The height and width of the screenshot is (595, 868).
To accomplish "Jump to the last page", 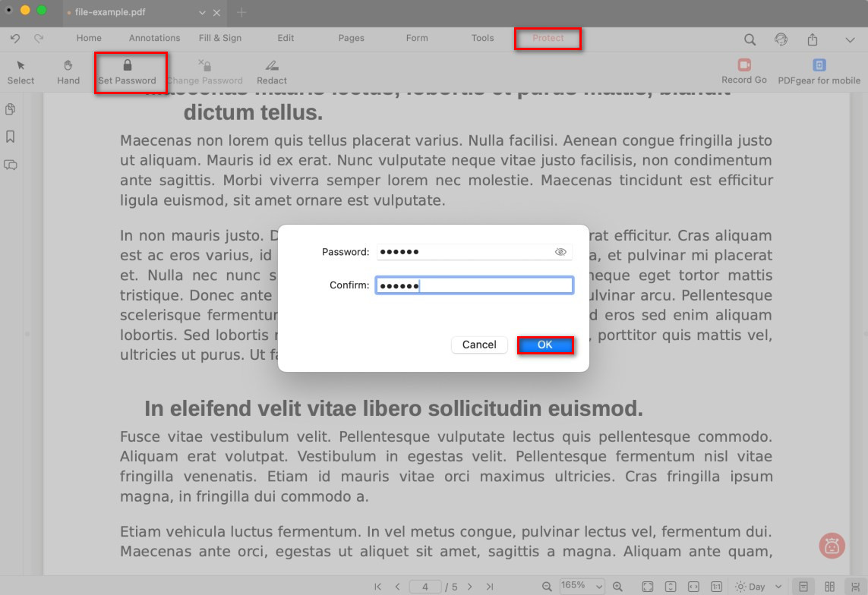I will pos(490,587).
